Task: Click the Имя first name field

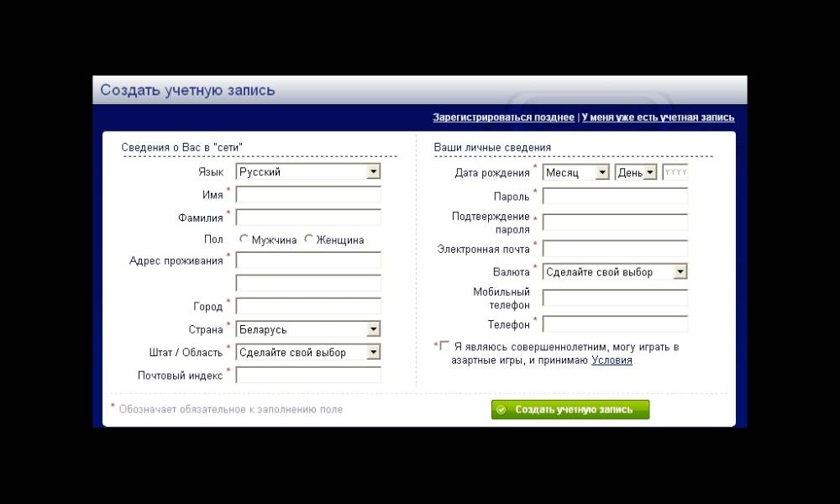Action: [x=308, y=194]
